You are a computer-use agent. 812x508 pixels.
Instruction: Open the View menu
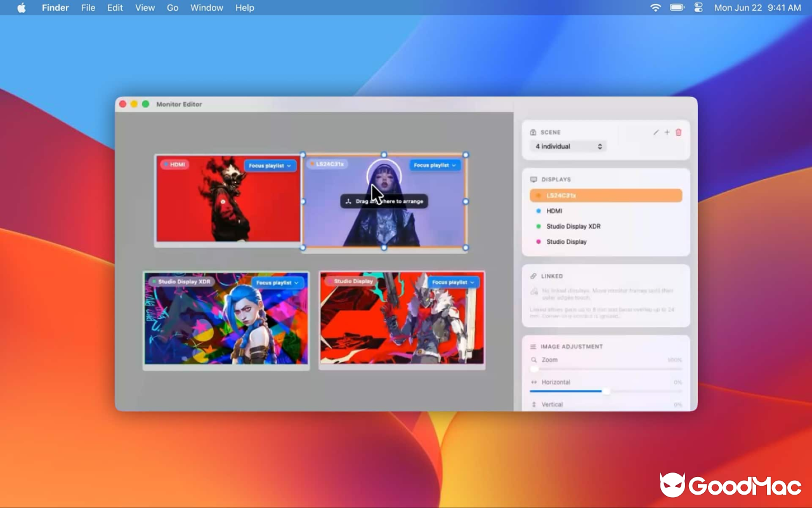coord(145,8)
